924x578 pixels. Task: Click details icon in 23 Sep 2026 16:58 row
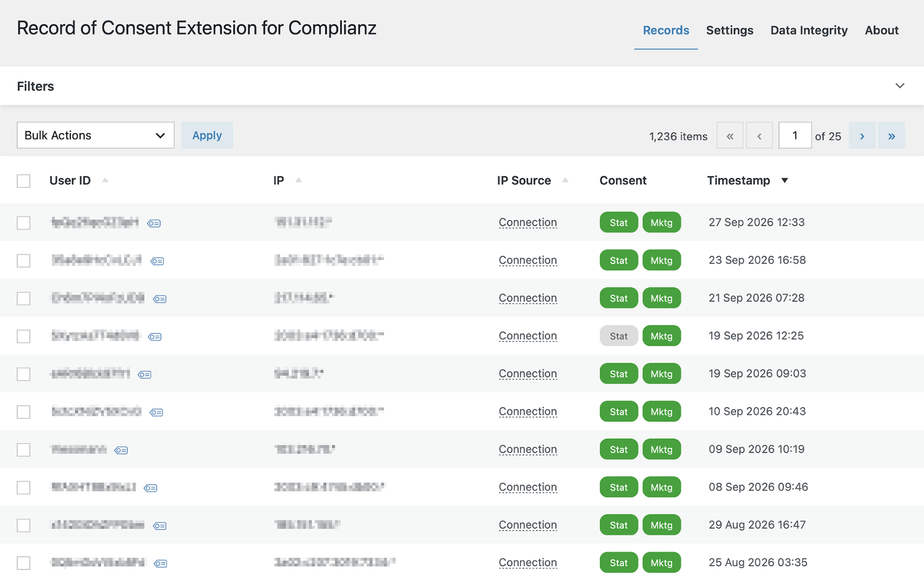[157, 261]
